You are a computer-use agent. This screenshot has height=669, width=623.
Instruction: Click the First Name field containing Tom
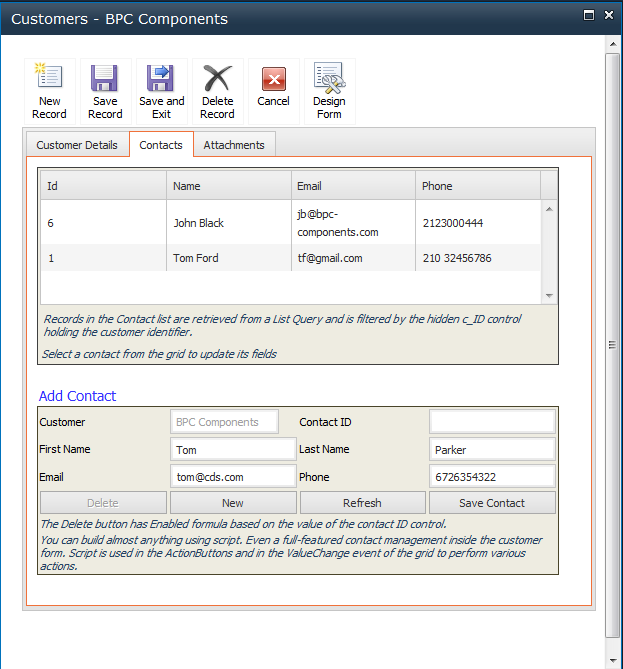coord(233,449)
